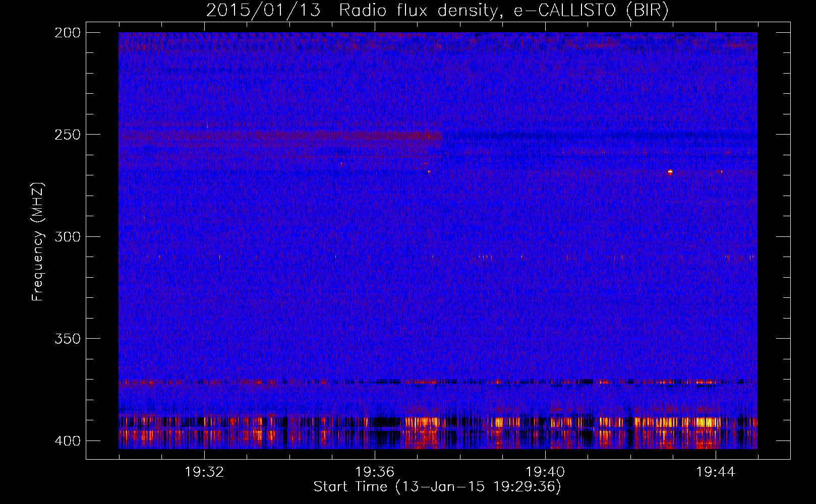The image size is (816, 504).
Task: Click the 'Start Time (13-Jan-15 19:29:36)' label
Action: point(437,487)
